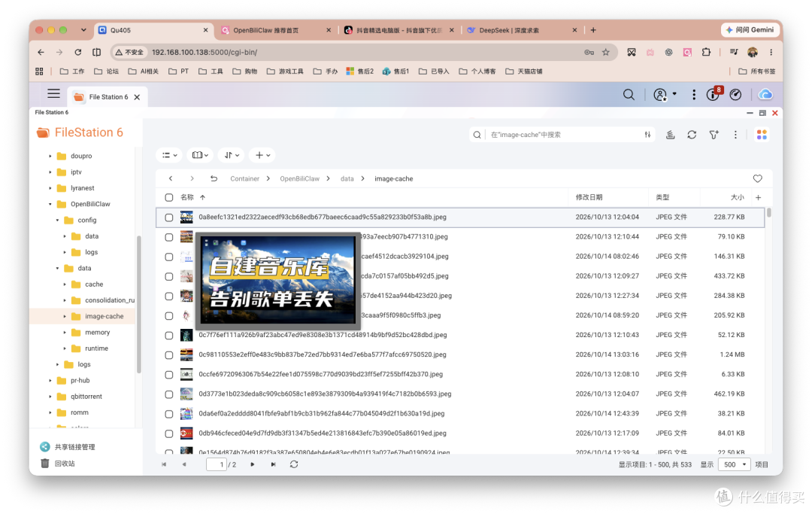The image size is (812, 514).
Task: Open the 回收站 recycle bin
Action: click(x=58, y=464)
